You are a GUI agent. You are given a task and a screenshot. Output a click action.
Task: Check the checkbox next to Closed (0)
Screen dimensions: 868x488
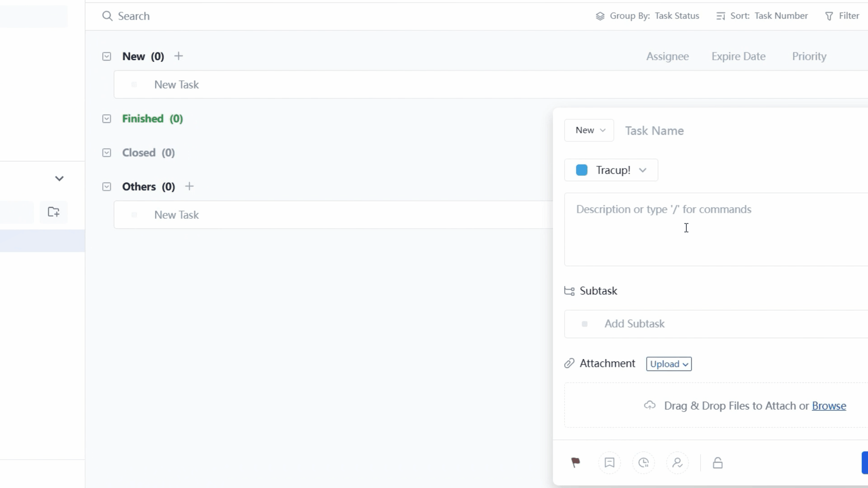106,152
